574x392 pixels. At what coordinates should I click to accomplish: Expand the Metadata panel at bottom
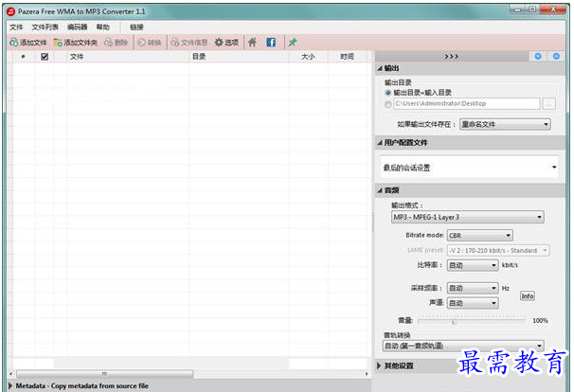coord(10,385)
